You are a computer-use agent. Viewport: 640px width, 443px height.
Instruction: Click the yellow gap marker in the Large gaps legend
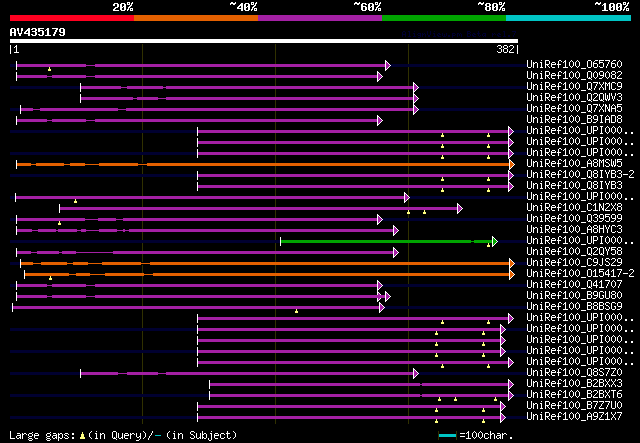[x=82, y=436]
